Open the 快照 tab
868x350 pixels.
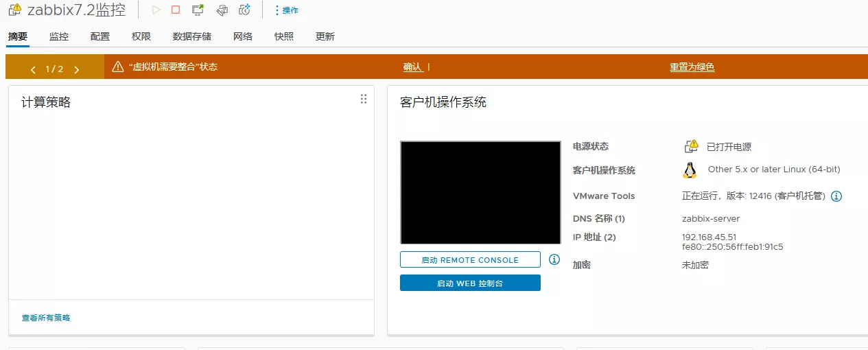(284, 36)
